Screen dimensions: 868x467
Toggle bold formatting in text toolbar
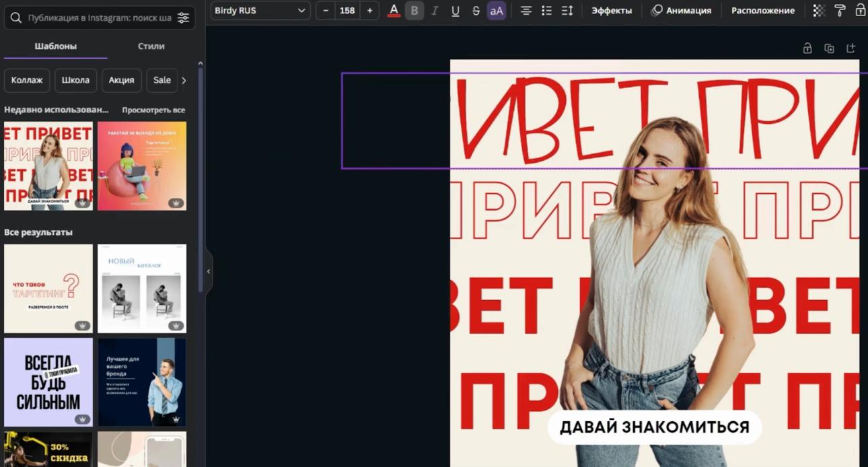[x=414, y=11]
